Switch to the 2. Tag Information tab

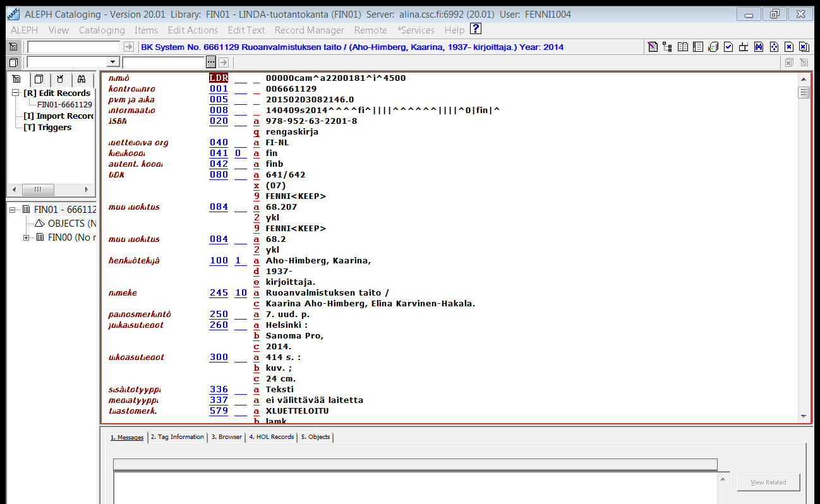[x=178, y=436]
